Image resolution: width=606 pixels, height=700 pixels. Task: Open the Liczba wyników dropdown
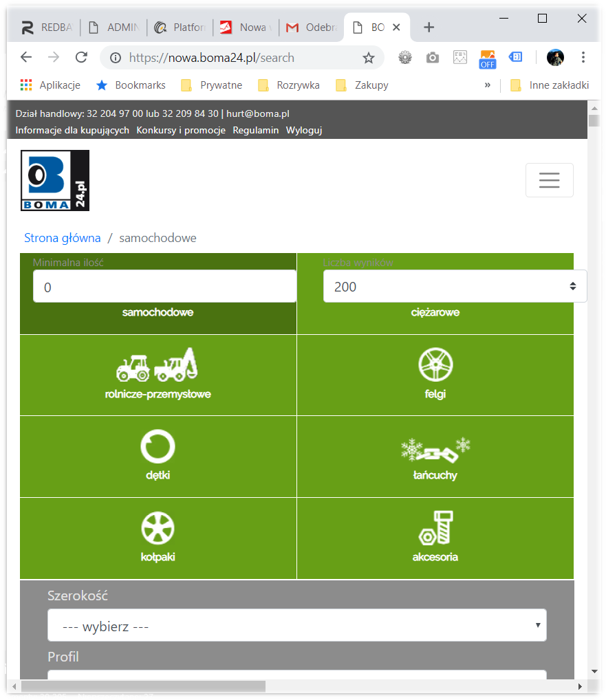coord(455,287)
